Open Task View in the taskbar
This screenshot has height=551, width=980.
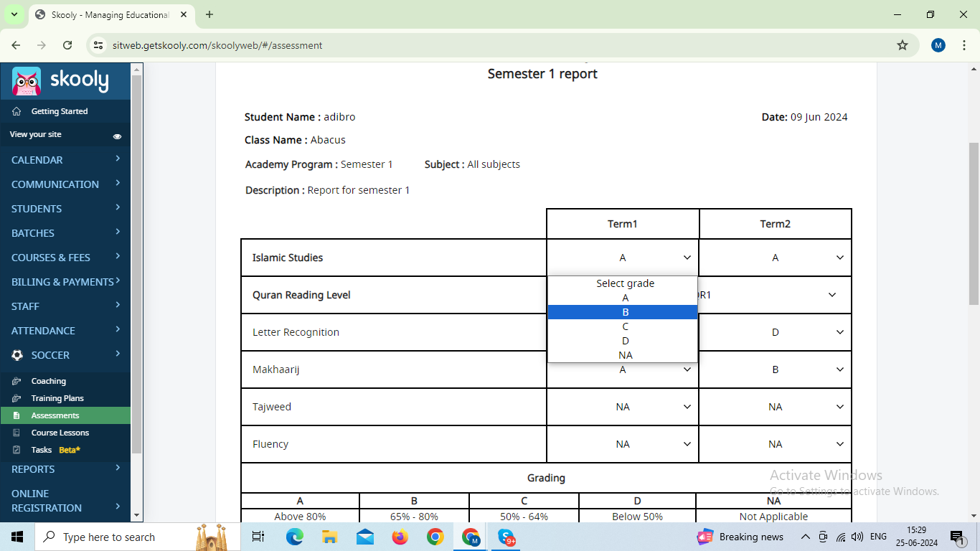click(x=258, y=537)
